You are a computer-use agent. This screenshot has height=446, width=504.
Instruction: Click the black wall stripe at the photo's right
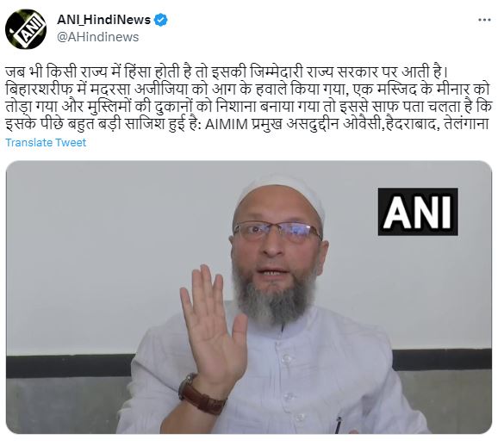point(442,359)
